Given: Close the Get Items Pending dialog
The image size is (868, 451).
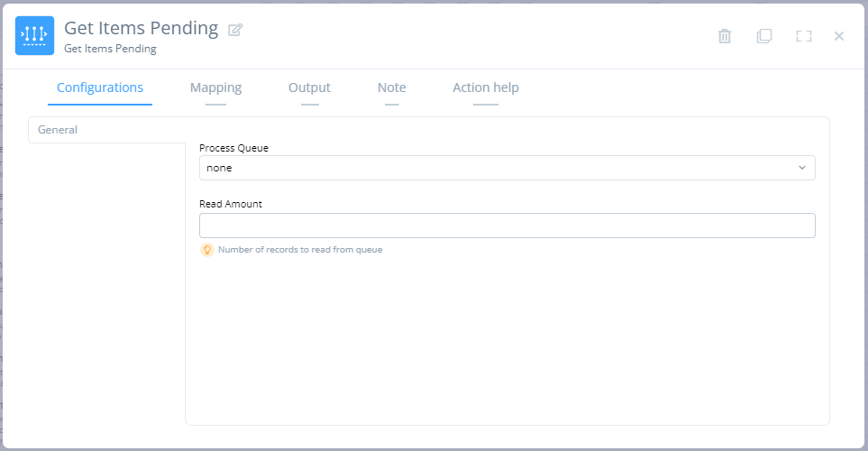Looking at the screenshot, I should pyautogui.click(x=838, y=36).
